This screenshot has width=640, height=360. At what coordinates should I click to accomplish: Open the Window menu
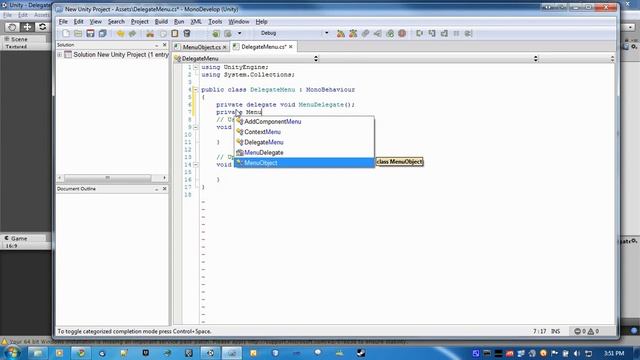point(238,22)
